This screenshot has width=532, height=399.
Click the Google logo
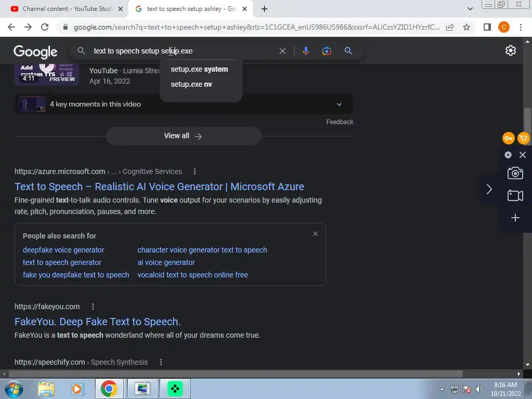pyautogui.click(x=35, y=52)
